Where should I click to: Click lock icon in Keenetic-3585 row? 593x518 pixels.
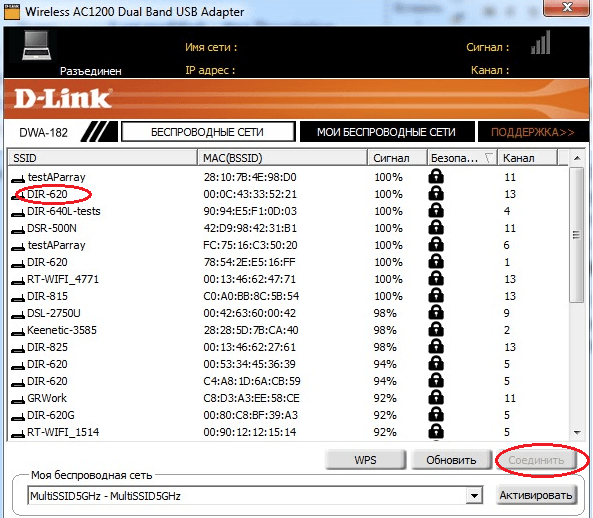coord(436,330)
